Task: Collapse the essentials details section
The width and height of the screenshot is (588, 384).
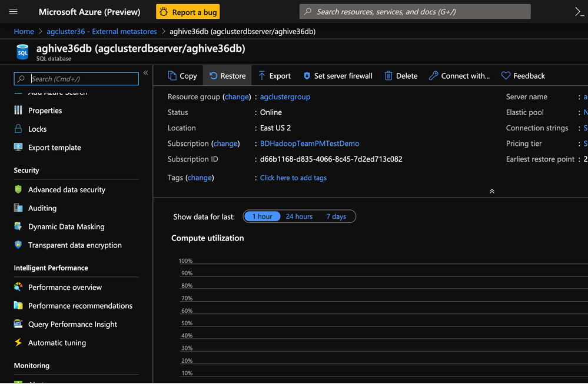Action: click(x=491, y=191)
